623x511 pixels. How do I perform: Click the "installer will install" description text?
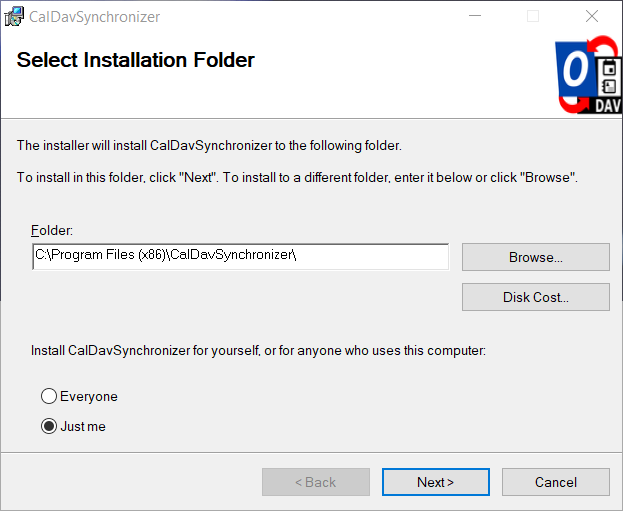(x=209, y=146)
